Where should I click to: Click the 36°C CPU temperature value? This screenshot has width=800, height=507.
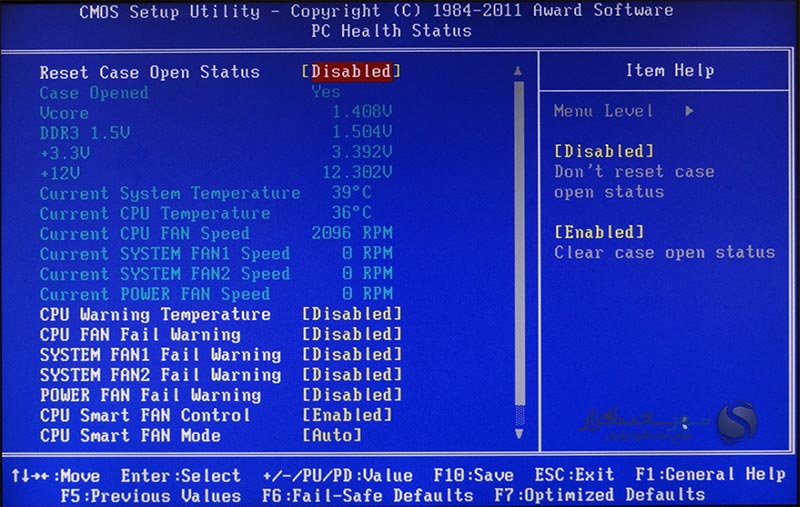352,212
